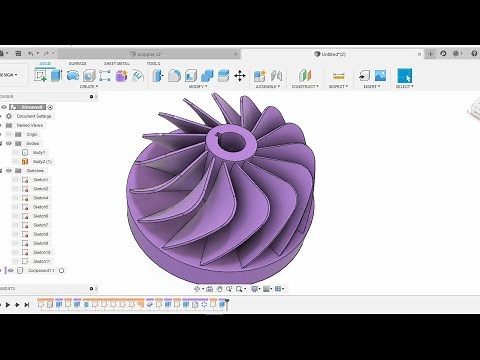Click the Zoom Window magnifier icon
Viewport: 480px width, 360px height.
239,289
